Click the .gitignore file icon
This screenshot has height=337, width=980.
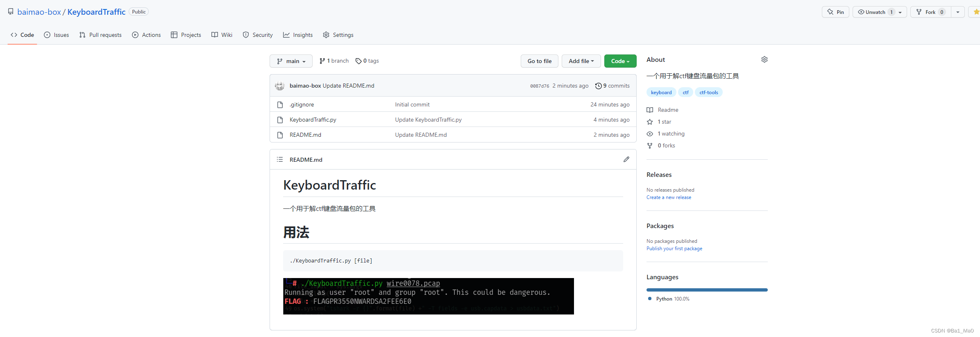[x=280, y=104]
